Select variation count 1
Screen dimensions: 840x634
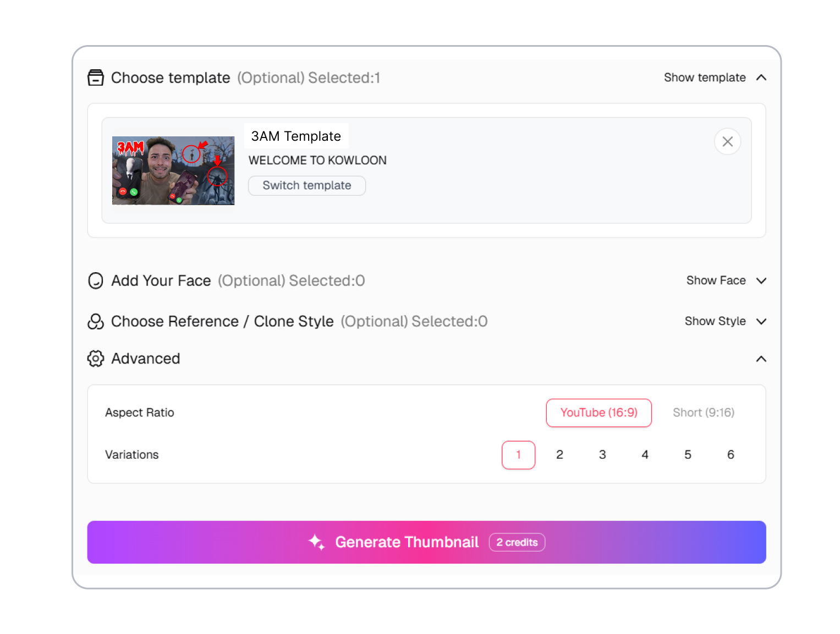coord(518,455)
